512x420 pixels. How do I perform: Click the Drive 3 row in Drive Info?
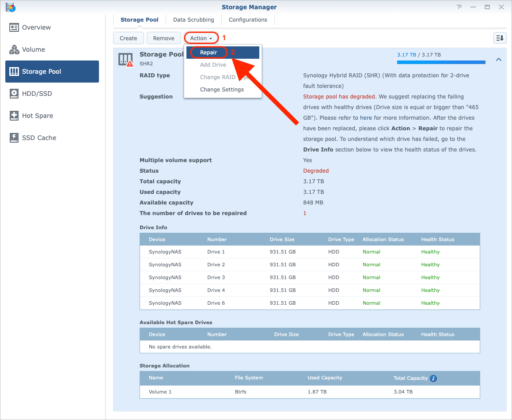point(310,277)
